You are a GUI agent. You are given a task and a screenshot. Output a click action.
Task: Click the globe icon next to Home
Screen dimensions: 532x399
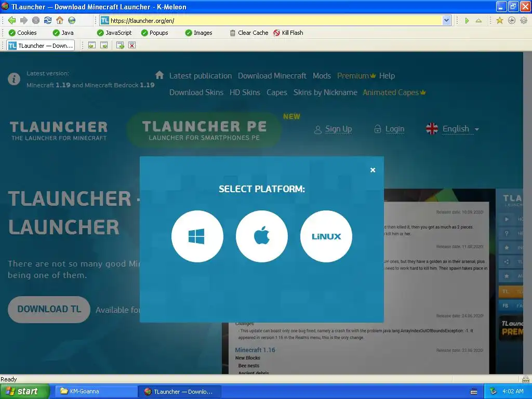72,20
